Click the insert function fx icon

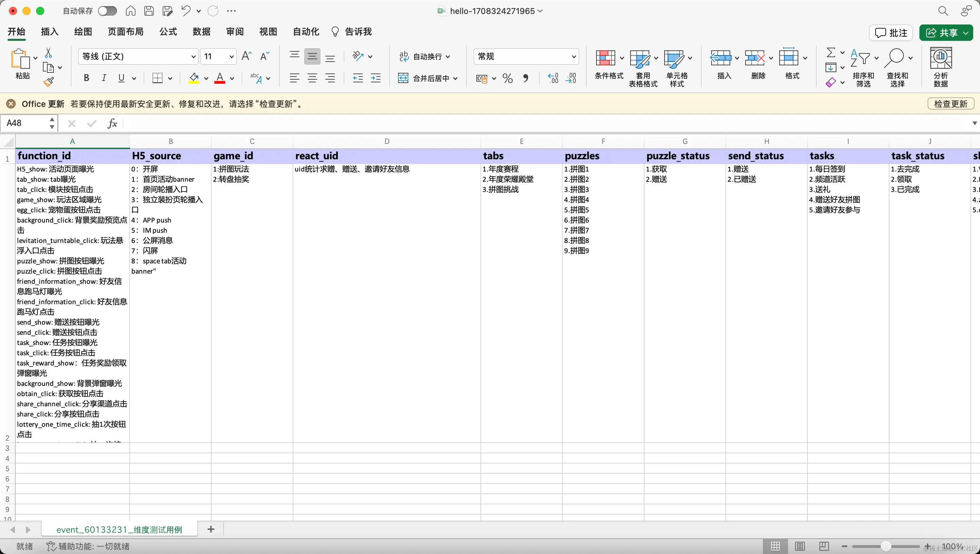[112, 123]
